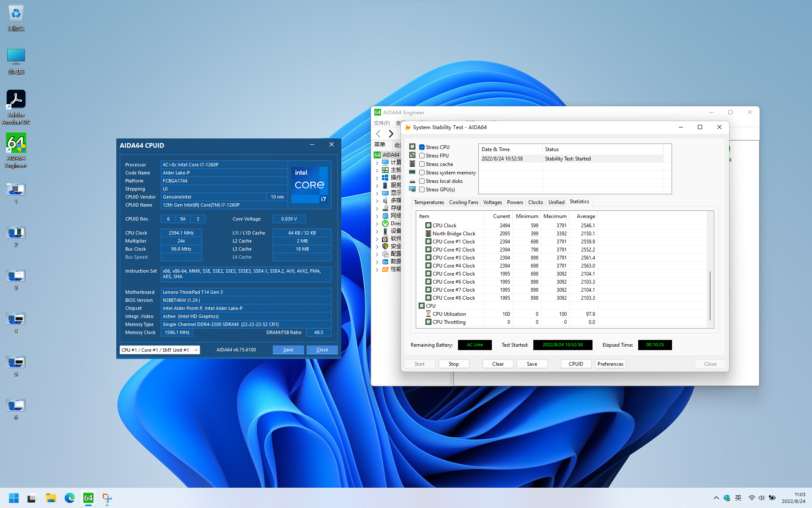Enable the Stress FPU checkbox

[x=422, y=156]
